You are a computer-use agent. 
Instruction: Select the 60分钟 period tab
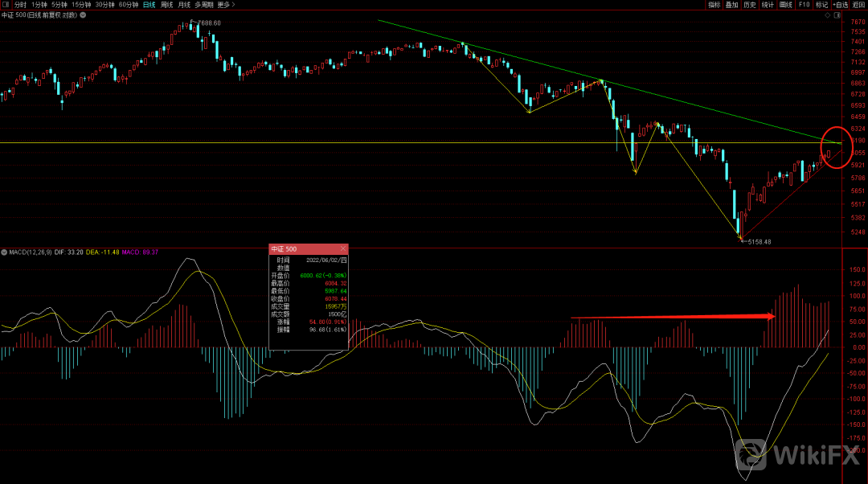(129, 5)
